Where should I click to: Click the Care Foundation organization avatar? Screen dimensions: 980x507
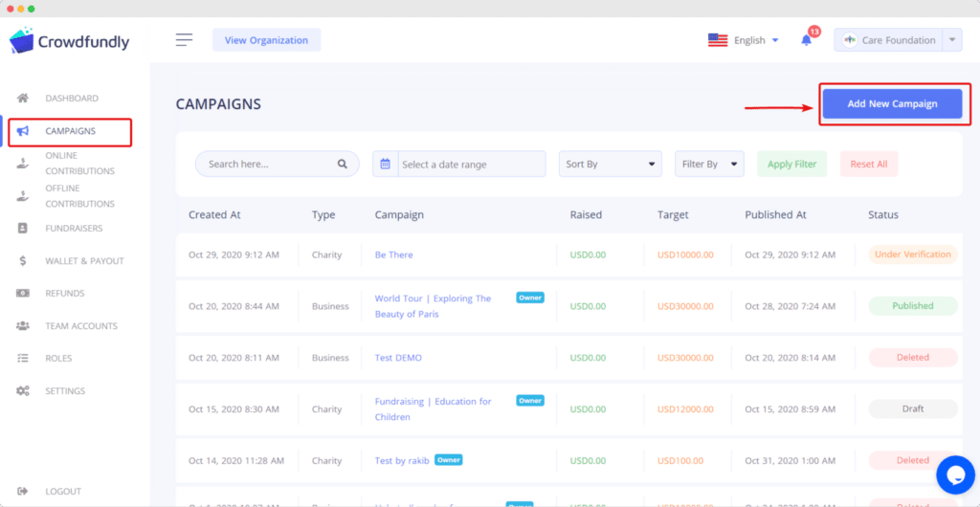coord(850,40)
